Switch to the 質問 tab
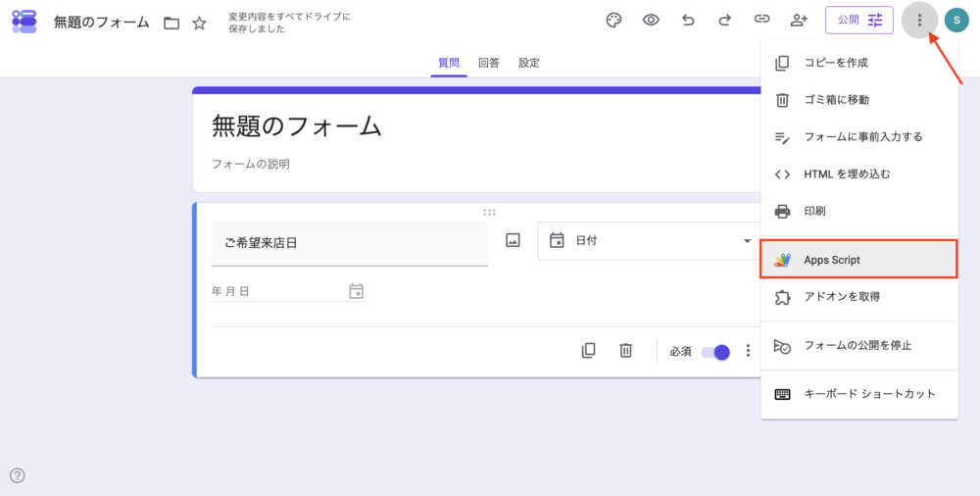 [x=449, y=63]
